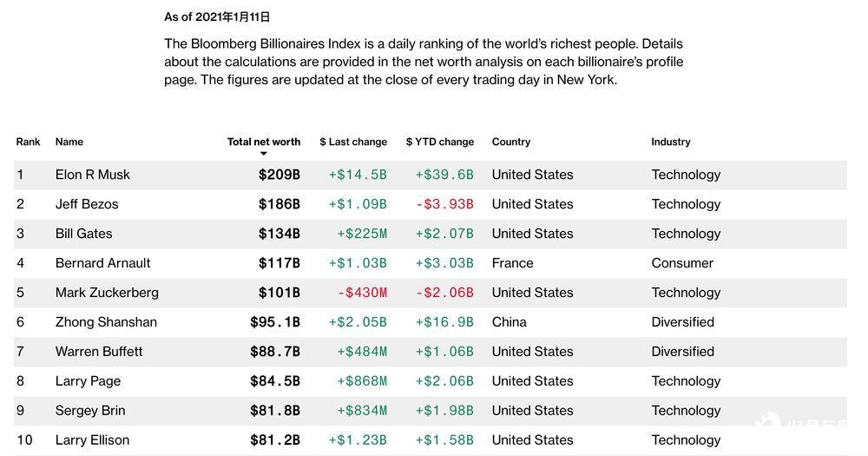868x456 pixels.
Task: Sort by $ YTD change column header
Action: click(440, 142)
